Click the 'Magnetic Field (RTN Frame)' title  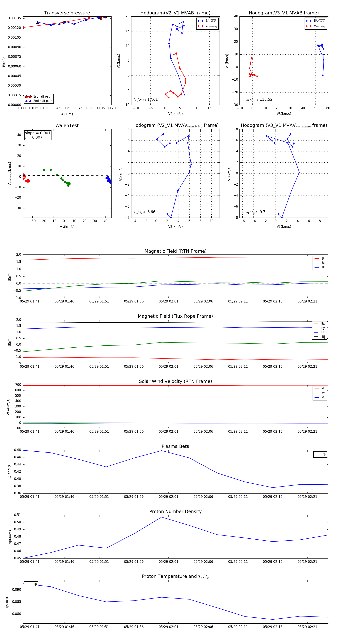point(175,251)
